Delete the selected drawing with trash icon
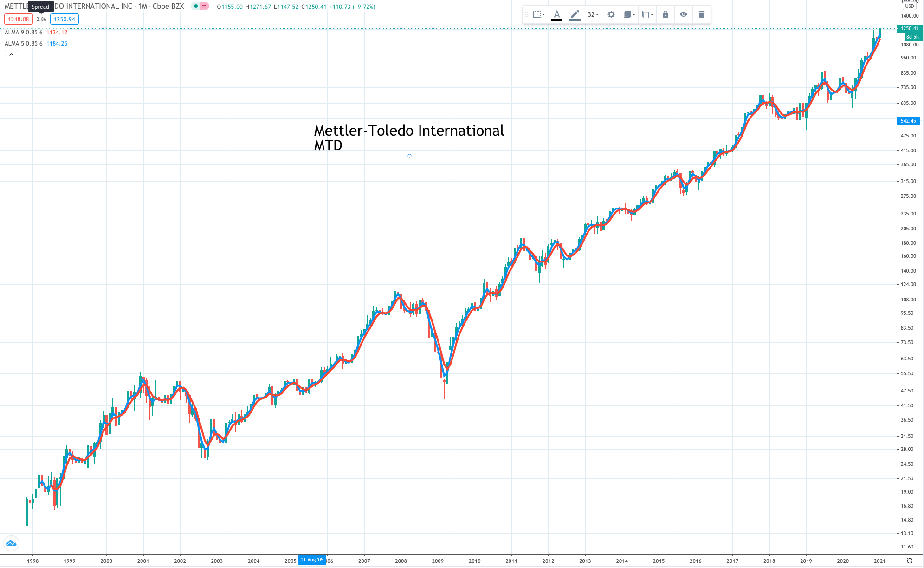The width and height of the screenshot is (924, 568). click(702, 15)
